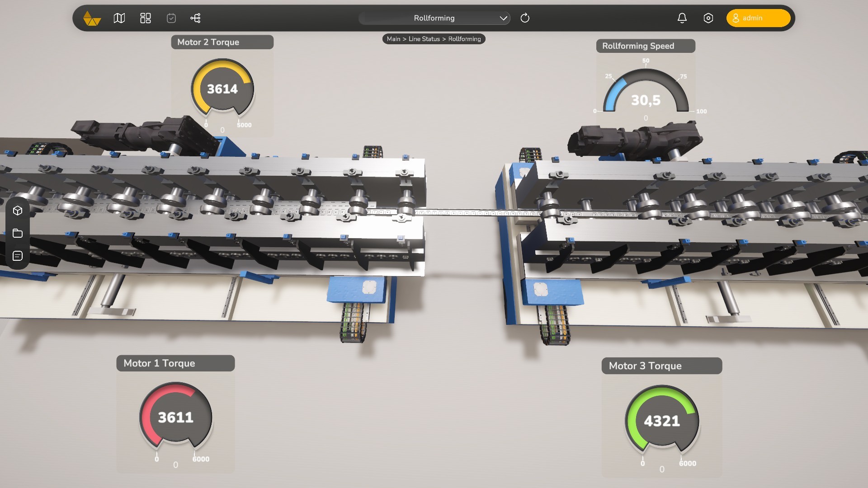868x488 pixels.
Task: Open the hexagon settings icon
Action: (708, 18)
